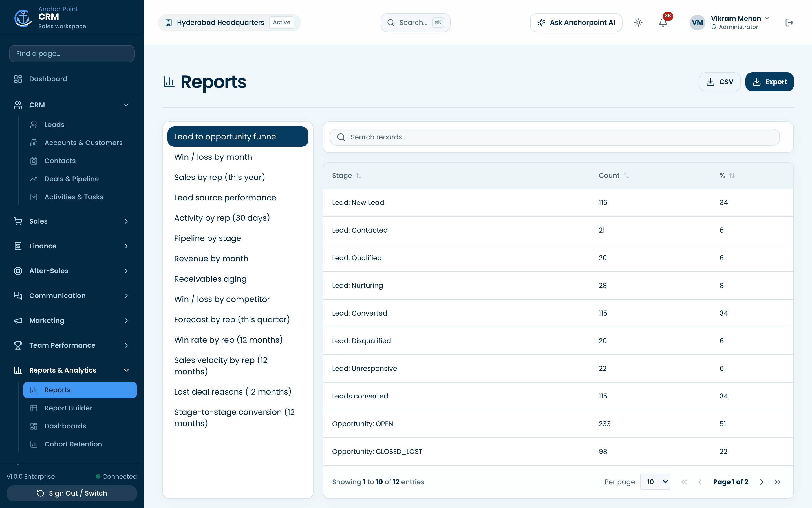This screenshot has height=508, width=812.
Task: Select Sales by rep (this year) report
Action: coord(238,177)
